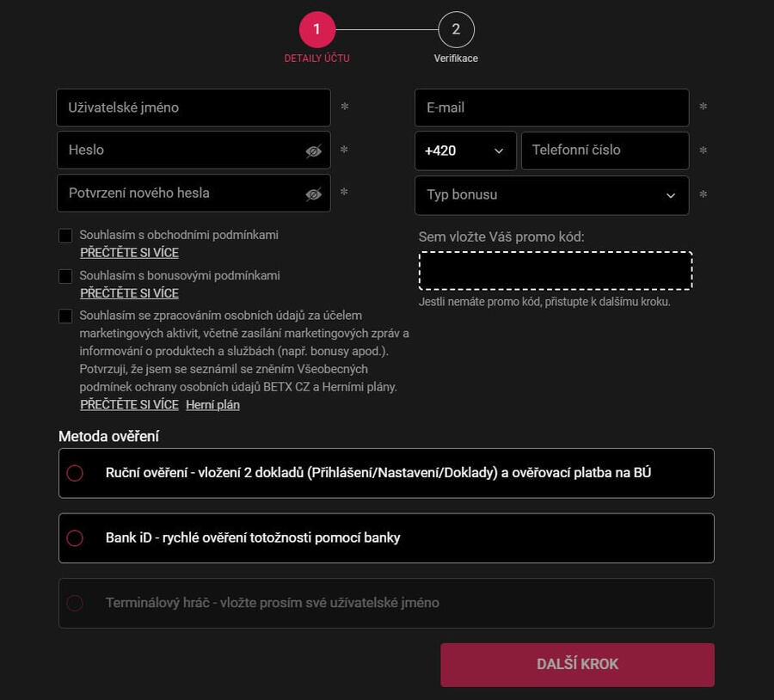The height and width of the screenshot is (700, 774).
Task: Select Bank iD verification radio option
Action: [75, 538]
